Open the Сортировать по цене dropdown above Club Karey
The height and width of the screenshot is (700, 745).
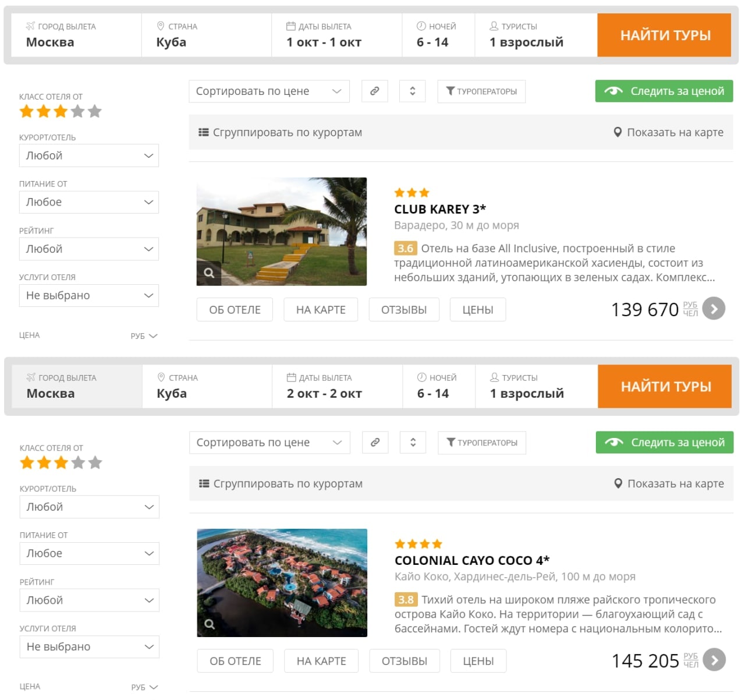click(x=269, y=91)
